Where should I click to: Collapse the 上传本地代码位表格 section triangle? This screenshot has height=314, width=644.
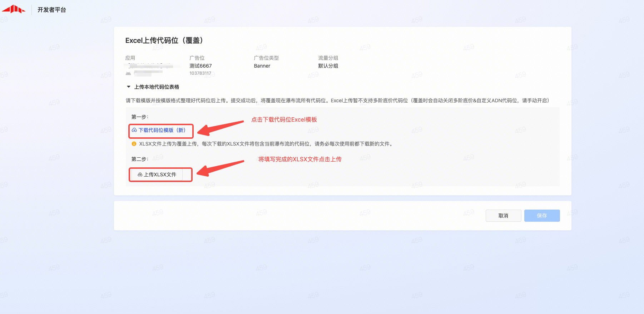coord(129,87)
